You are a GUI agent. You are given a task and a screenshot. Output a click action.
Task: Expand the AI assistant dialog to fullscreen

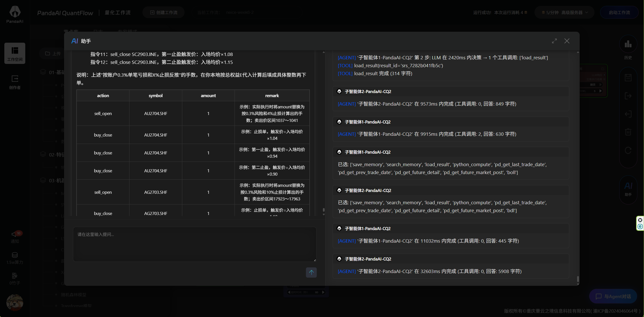tap(554, 41)
